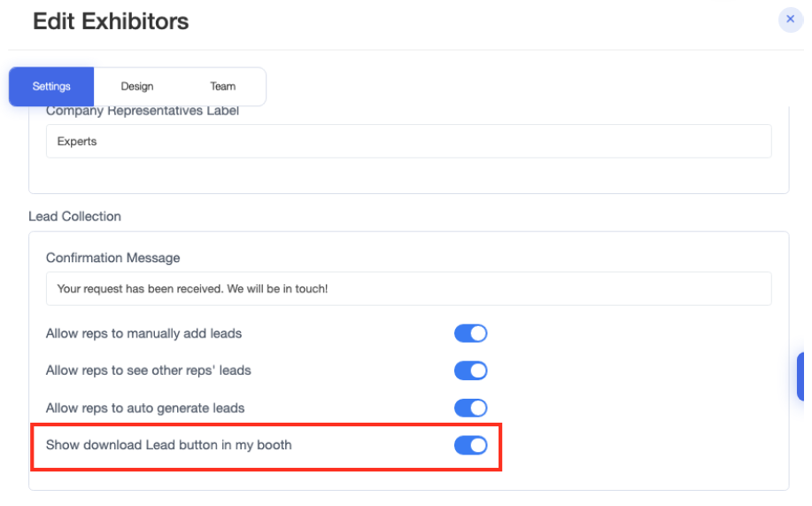Click the Experts label input field
Image resolution: width=812 pixels, height=506 pixels.
pos(408,142)
